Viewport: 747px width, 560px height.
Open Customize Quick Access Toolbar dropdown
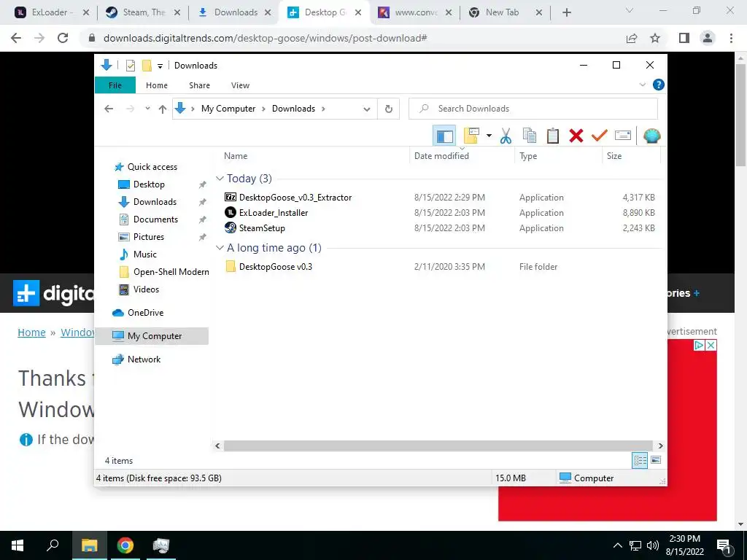click(x=160, y=66)
